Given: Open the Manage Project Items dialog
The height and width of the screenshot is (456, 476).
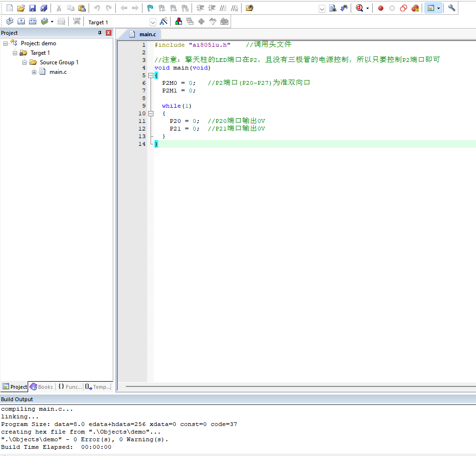Looking at the screenshot, I should tap(179, 21).
